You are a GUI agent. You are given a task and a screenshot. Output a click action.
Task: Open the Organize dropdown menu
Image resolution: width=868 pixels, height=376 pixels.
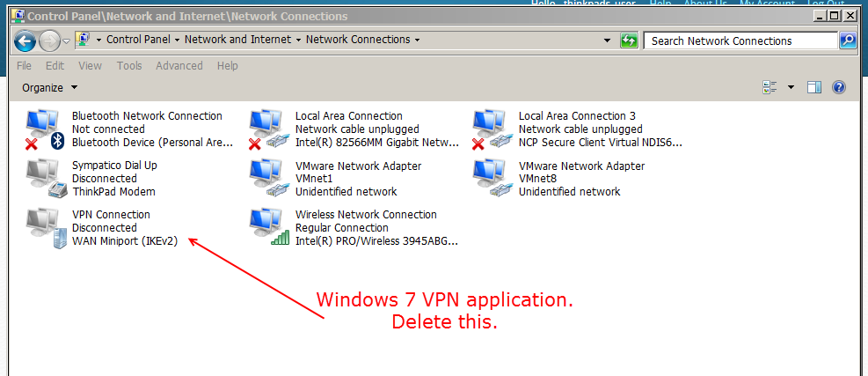[x=50, y=88]
